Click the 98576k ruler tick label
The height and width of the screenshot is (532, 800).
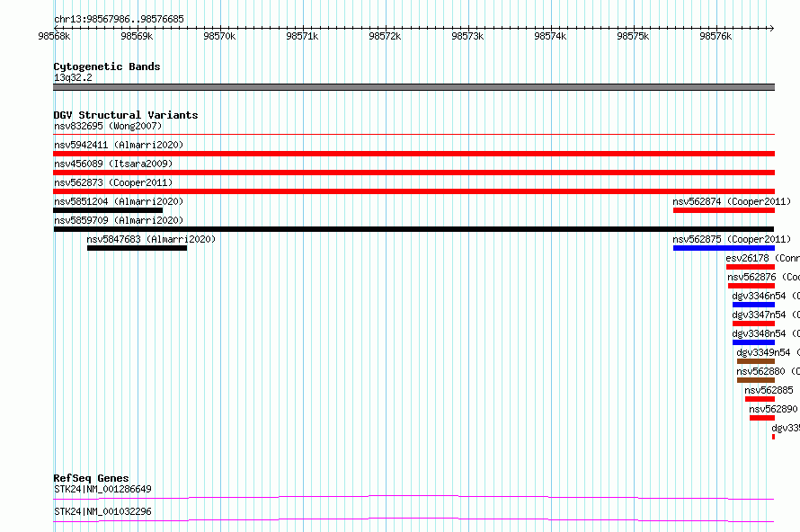click(716, 36)
